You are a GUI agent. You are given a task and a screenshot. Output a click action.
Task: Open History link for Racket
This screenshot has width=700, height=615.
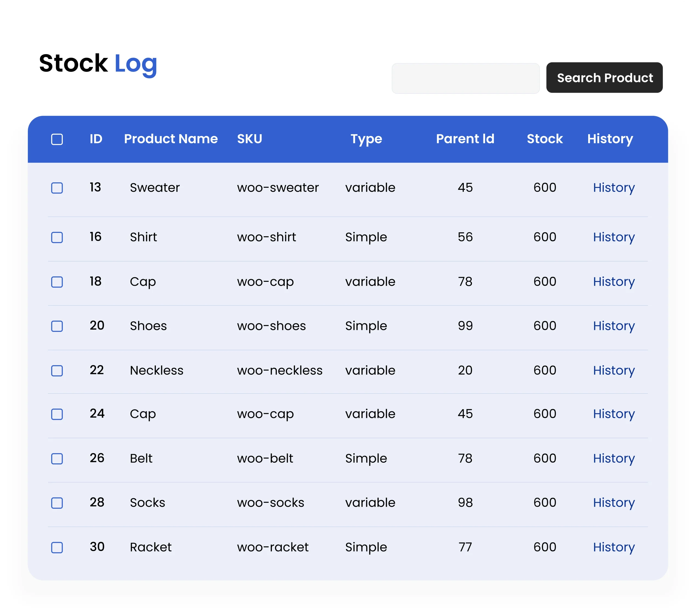tap(614, 547)
